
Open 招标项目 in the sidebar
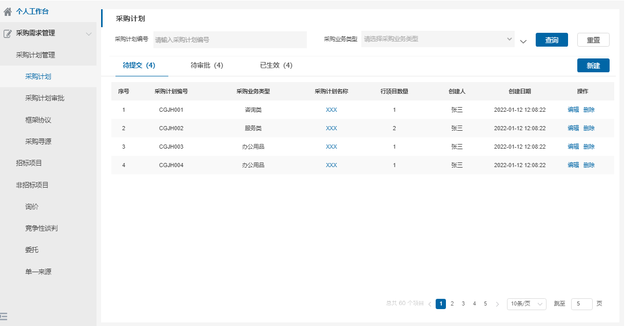[x=29, y=164]
